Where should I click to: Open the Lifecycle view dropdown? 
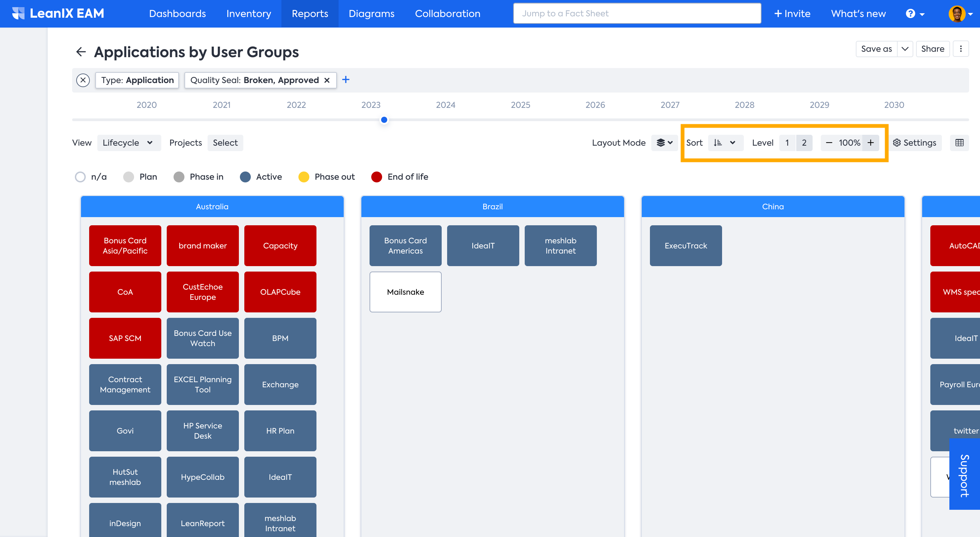(x=128, y=143)
